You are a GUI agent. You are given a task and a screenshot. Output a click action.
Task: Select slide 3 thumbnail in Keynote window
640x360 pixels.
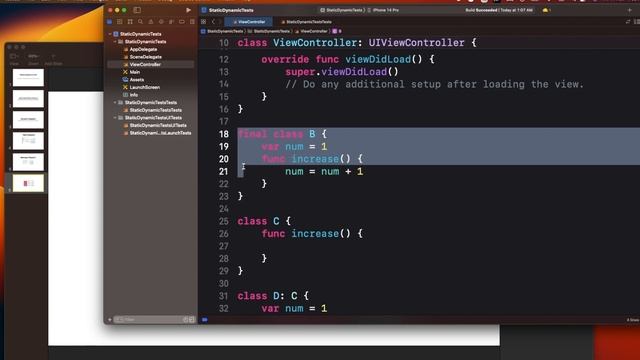(x=28, y=120)
